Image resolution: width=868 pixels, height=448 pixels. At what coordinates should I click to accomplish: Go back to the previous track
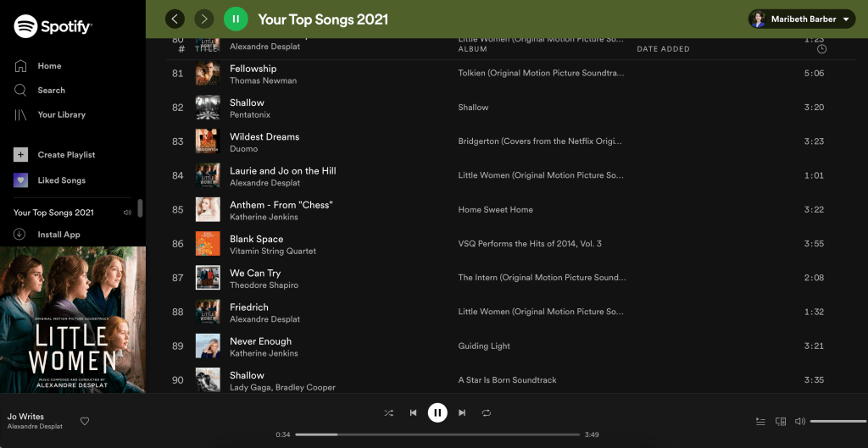[x=413, y=412]
